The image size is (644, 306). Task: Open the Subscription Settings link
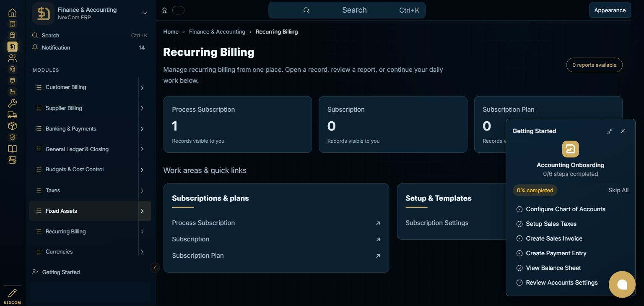437,223
